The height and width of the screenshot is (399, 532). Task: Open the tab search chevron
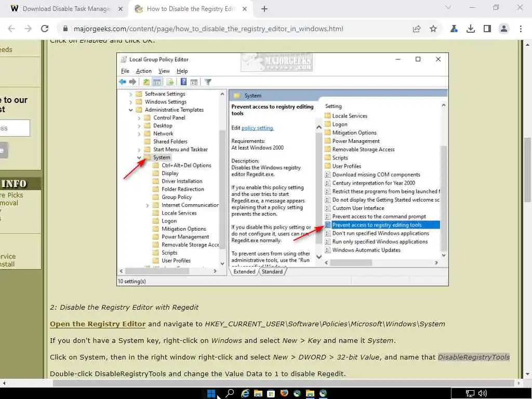[448, 7]
